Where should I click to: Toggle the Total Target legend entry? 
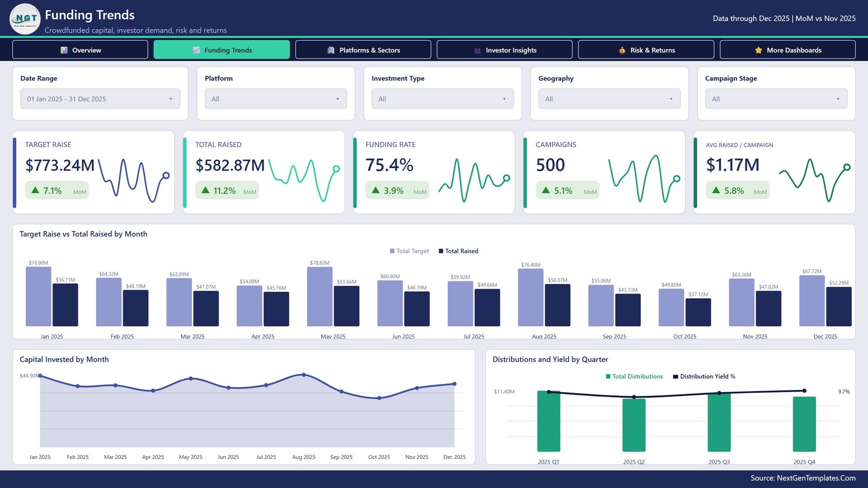[x=409, y=251]
